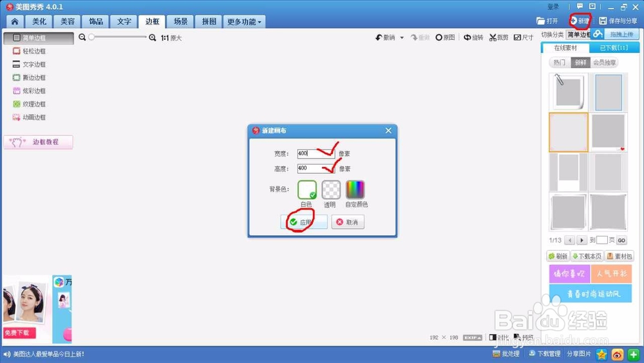
Task: Click the 对比 compare button
Action: (499, 337)
